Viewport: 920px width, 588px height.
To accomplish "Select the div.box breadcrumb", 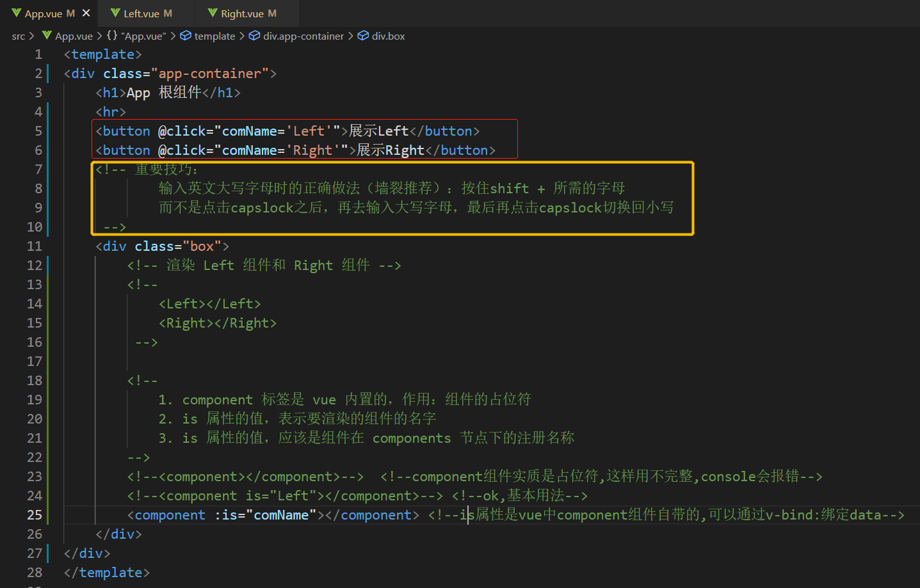I will click(382, 36).
